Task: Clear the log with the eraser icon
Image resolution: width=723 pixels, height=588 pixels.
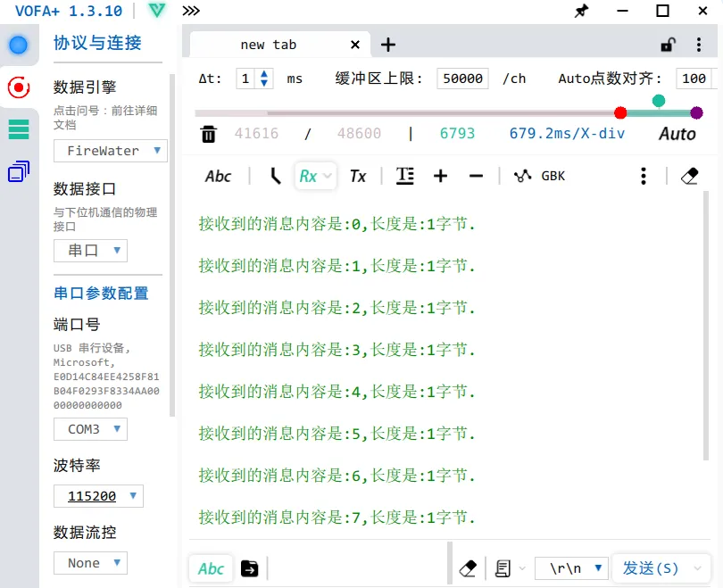Action: coord(690,176)
